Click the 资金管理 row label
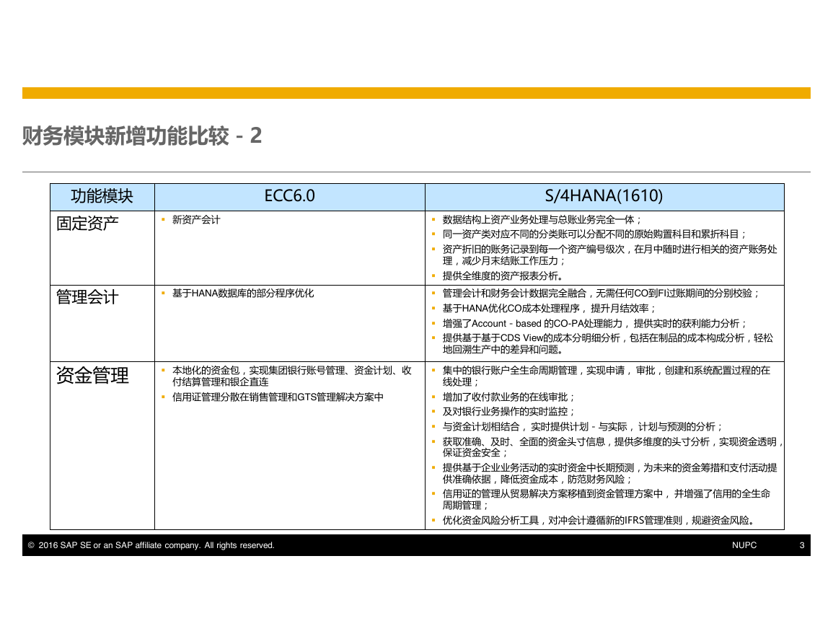The height and width of the screenshot is (644, 833). click(x=92, y=376)
